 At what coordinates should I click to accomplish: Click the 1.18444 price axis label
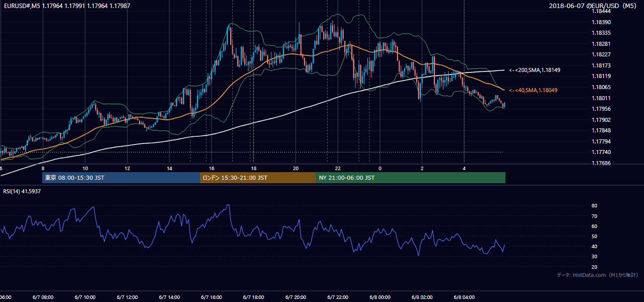pos(601,11)
